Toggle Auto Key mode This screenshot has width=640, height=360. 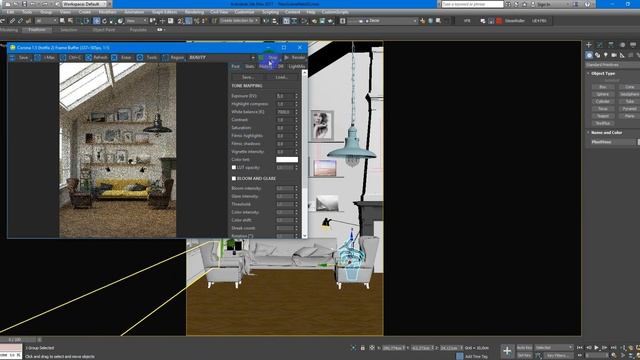click(x=524, y=347)
